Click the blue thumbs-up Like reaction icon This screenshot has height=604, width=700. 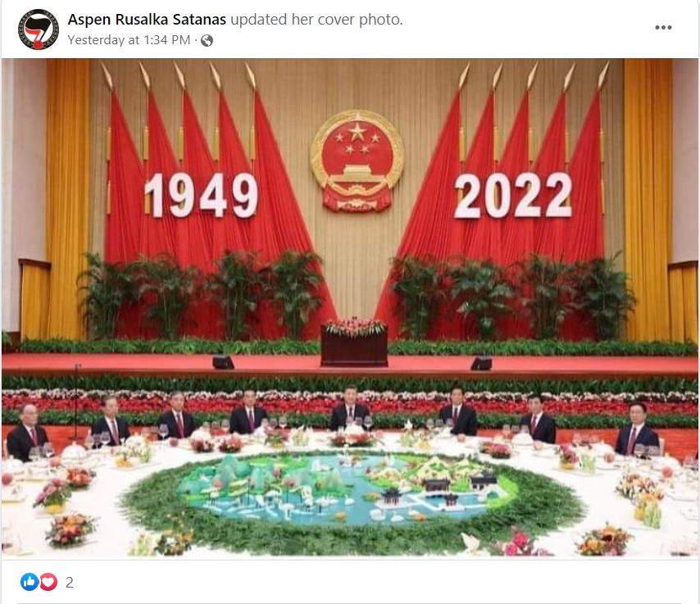tap(30, 582)
